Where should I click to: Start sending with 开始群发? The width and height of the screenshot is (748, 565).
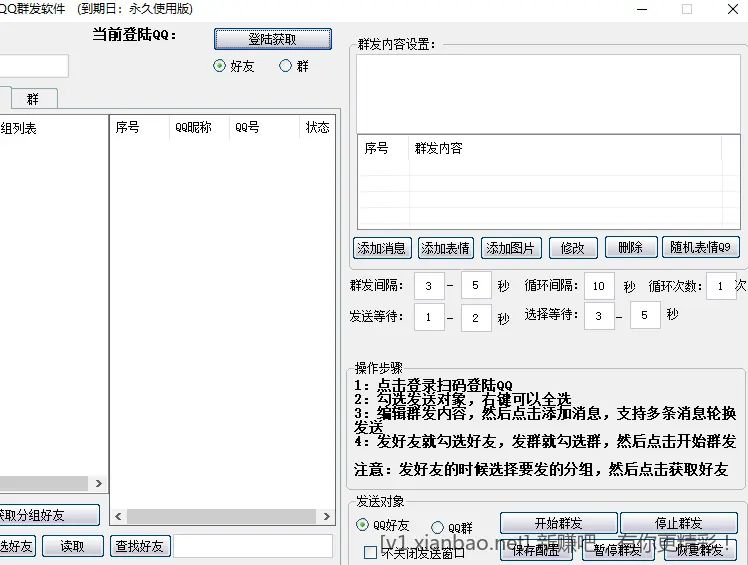tap(558, 523)
